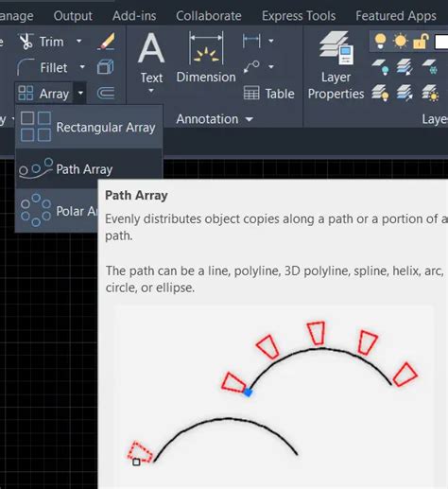
Task: Open the Featured Apps ribbon tab
Action: 396,16
